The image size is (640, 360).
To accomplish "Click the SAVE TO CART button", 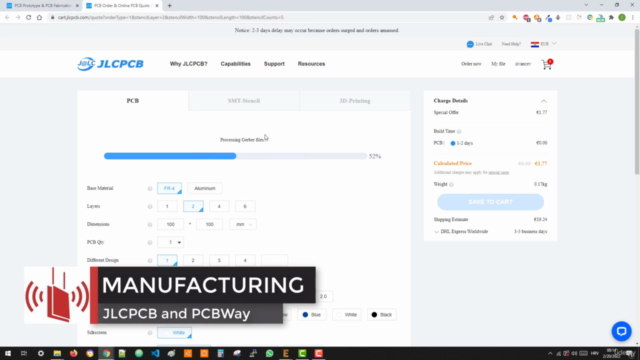I will pos(490,202).
